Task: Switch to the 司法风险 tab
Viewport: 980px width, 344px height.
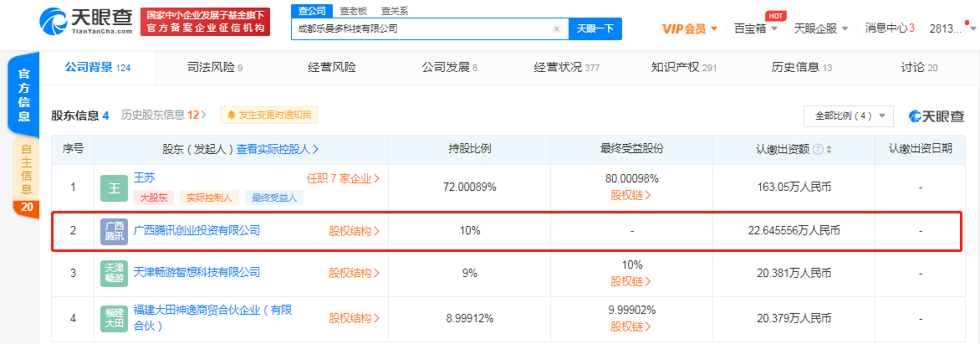Action: click(x=214, y=68)
